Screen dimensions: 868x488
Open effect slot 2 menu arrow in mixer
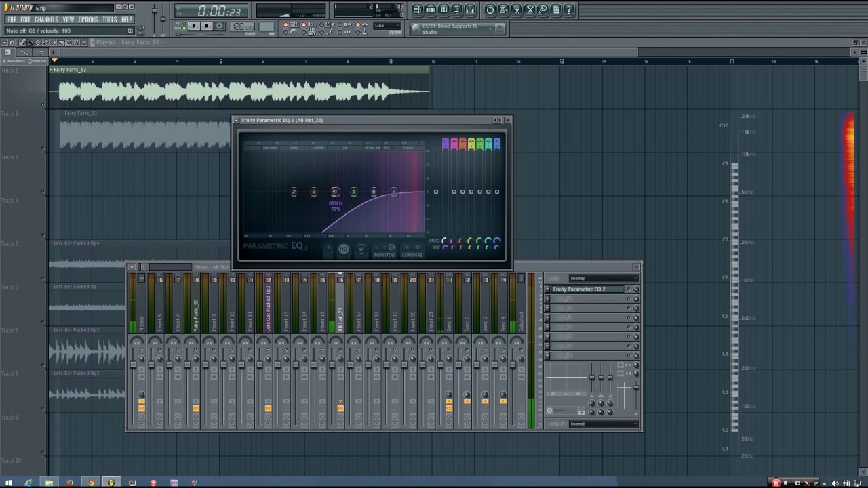pos(547,299)
